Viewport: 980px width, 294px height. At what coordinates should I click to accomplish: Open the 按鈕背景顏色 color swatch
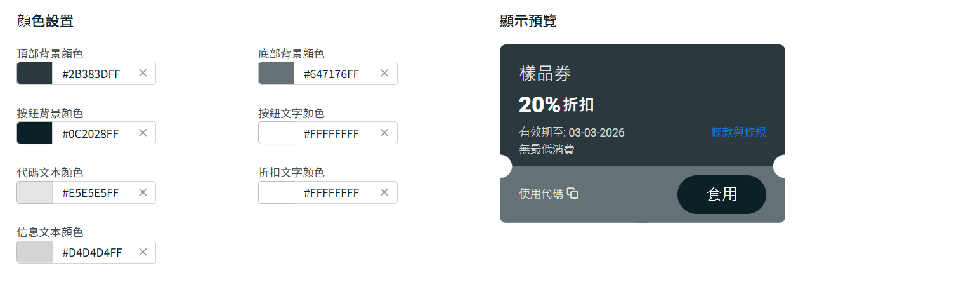pos(35,133)
